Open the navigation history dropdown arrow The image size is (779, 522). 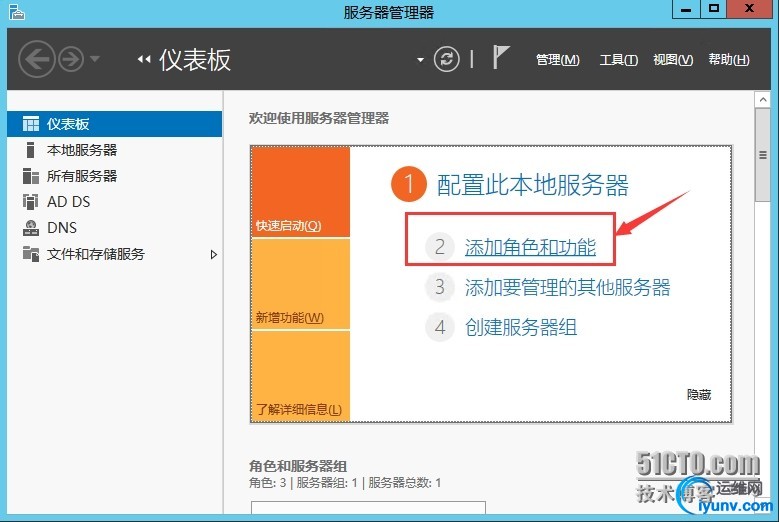click(x=95, y=59)
